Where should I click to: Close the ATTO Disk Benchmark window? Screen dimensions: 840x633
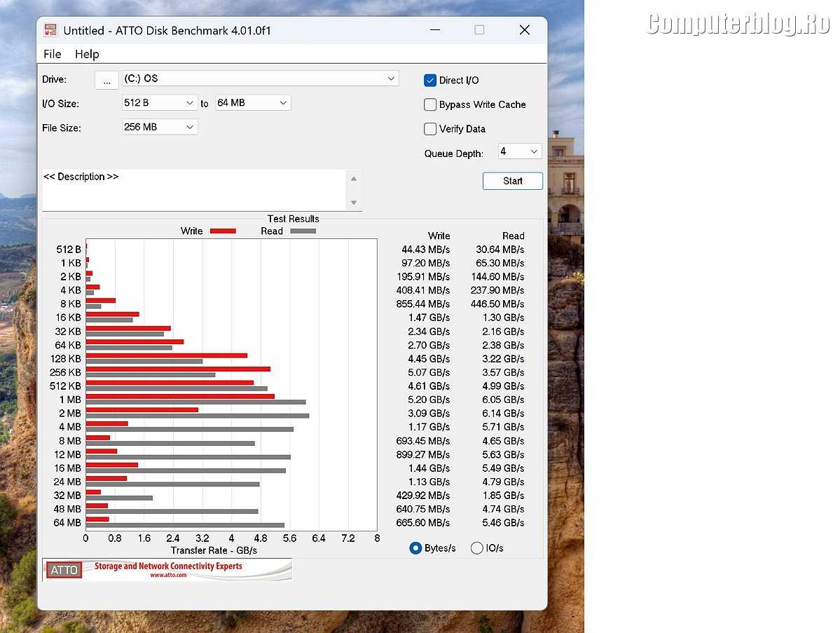[524, 30]
